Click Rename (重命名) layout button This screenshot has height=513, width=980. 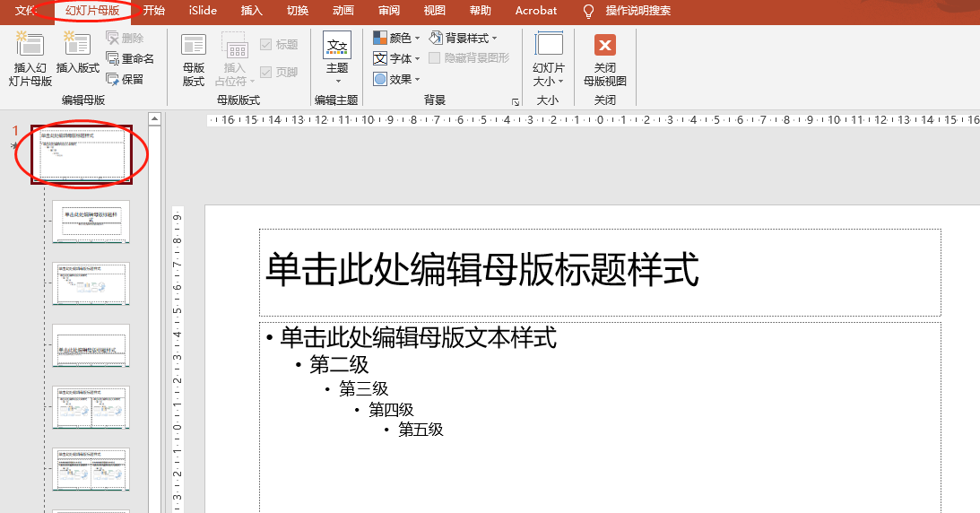click(130, 58)
